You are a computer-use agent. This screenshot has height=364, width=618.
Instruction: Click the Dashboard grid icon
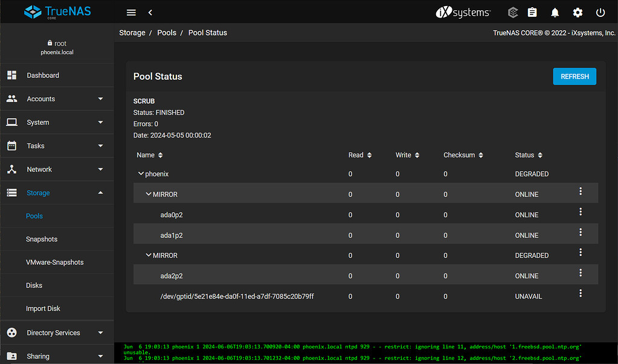tap(12, 75)
